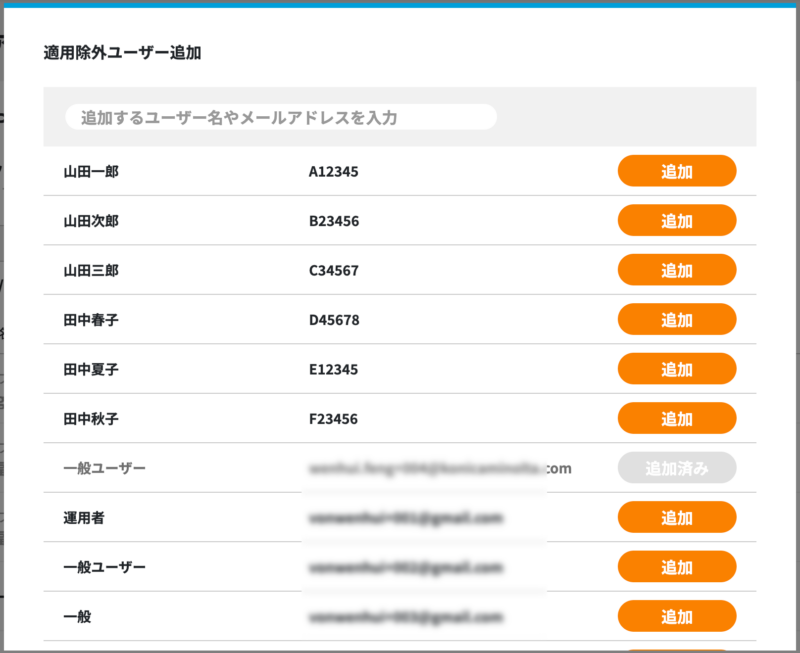Add the 運用者 user
The image size is (800, 653).
tap(678, 517)
